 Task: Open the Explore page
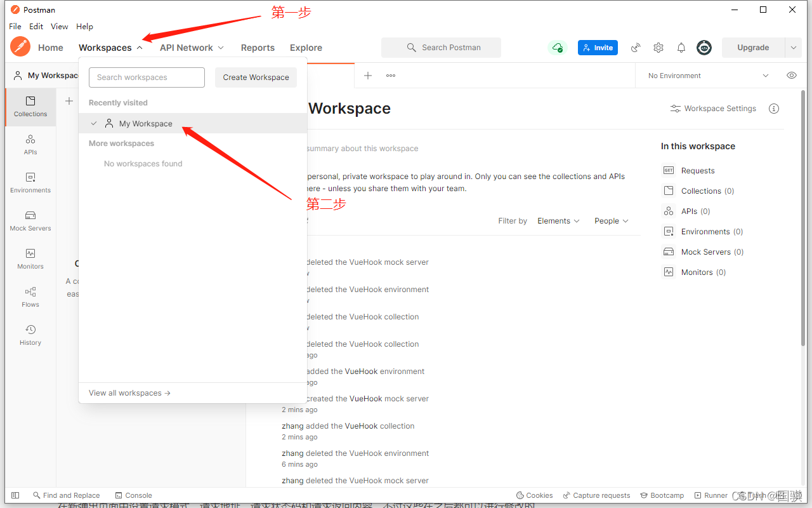[x=306, y=48]
